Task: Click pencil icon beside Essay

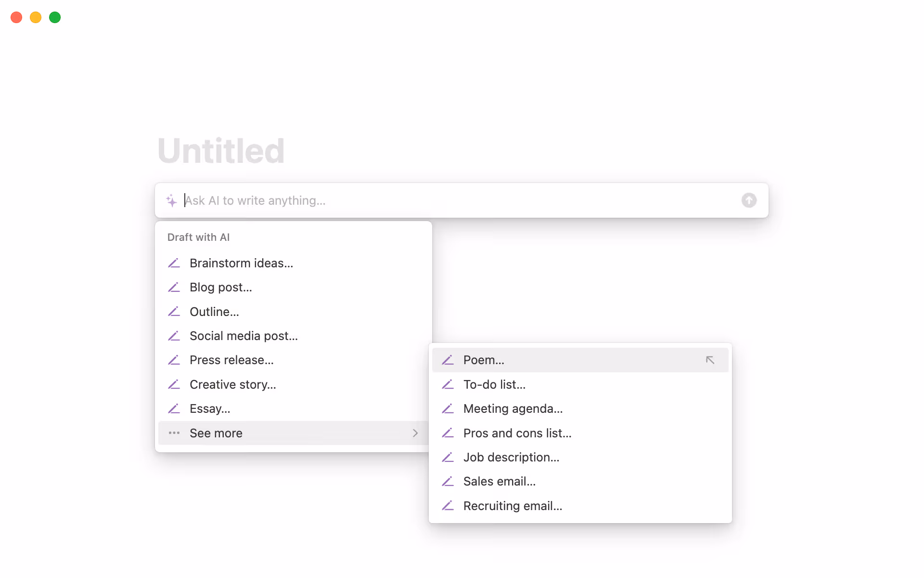Action: click(174, 408)
